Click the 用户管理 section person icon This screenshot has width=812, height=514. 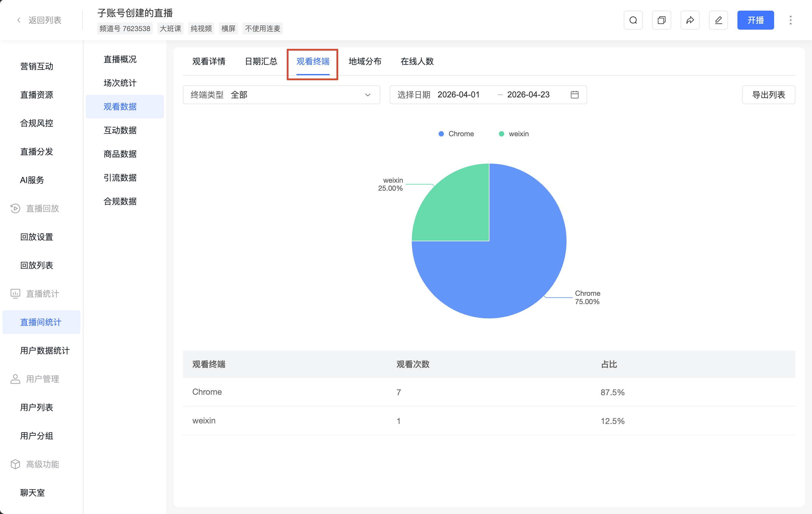[x=15, y=379]
